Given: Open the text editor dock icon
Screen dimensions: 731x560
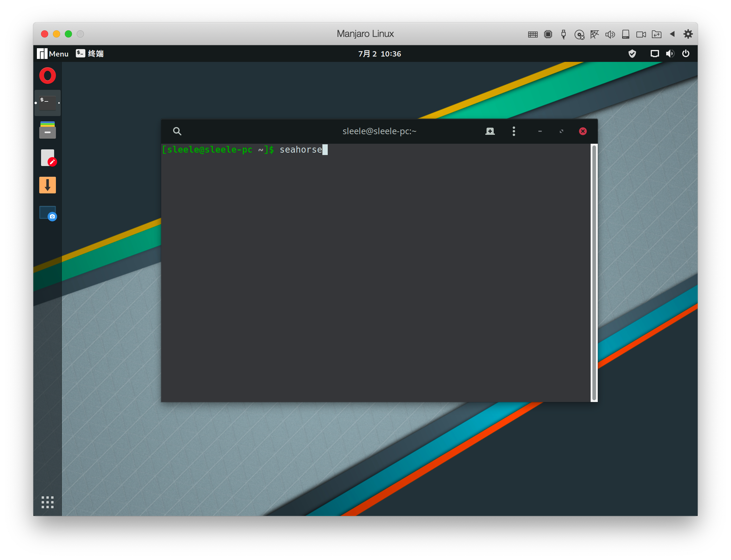Looking at the screenshot, I should click(47, 158).
